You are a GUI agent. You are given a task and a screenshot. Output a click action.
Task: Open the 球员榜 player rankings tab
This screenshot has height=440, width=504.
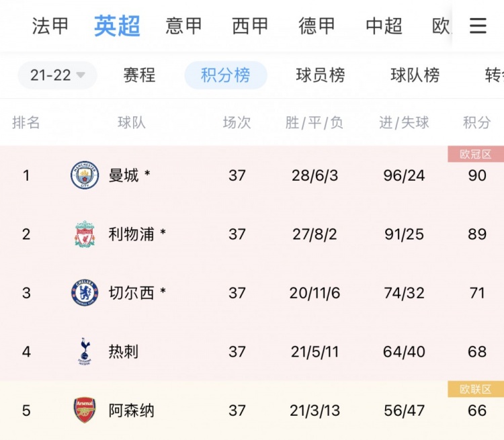tap(321, 75)
